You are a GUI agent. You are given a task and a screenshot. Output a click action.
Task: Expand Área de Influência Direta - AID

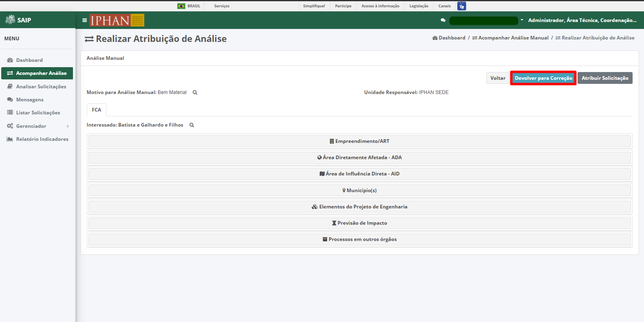tap(359, 174)
